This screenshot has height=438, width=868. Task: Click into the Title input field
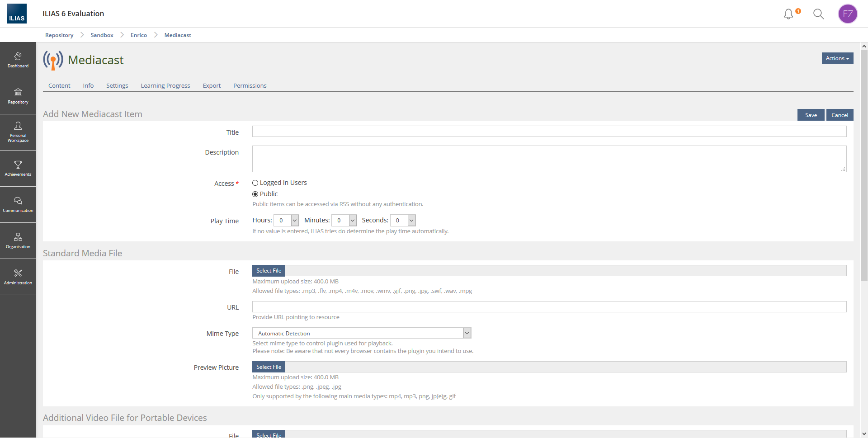(549, 132)
